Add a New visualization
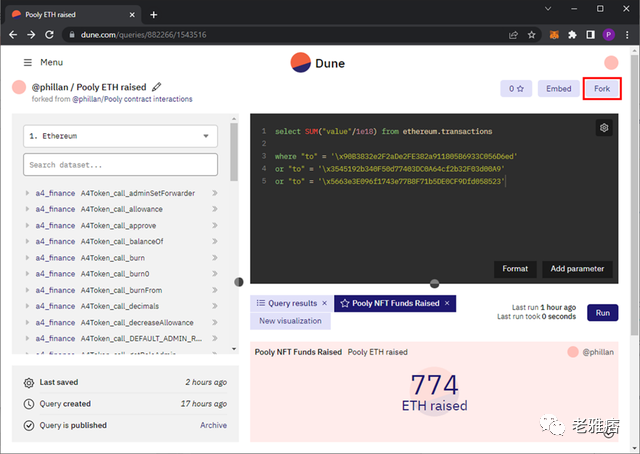Viewport: 640px width, 454px height. click(x=290, y=321)
